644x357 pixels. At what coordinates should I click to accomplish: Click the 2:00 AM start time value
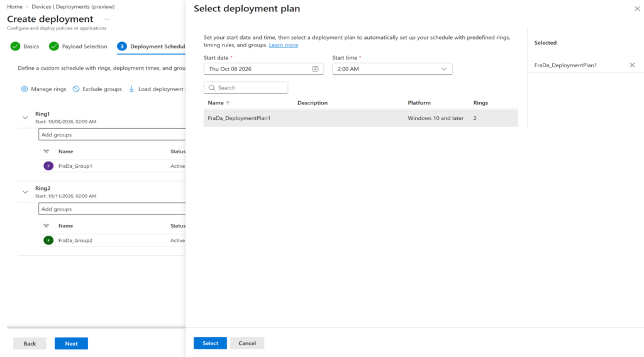coord(348,69)
